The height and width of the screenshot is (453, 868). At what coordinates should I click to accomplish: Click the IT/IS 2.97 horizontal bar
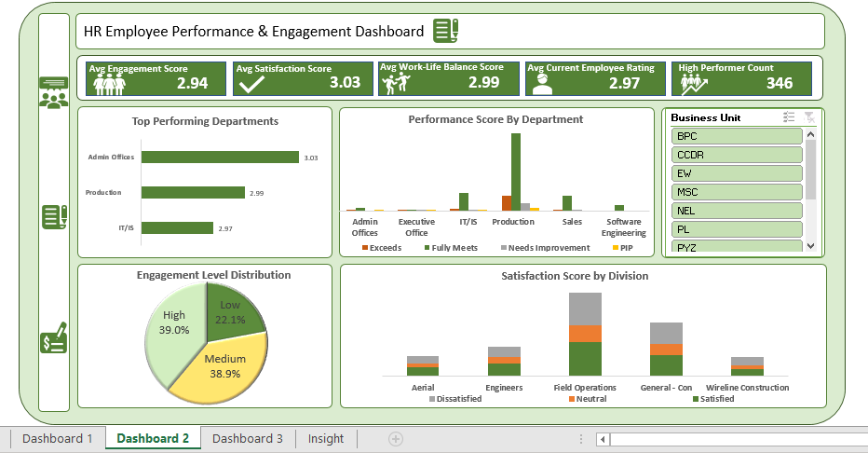177,228
